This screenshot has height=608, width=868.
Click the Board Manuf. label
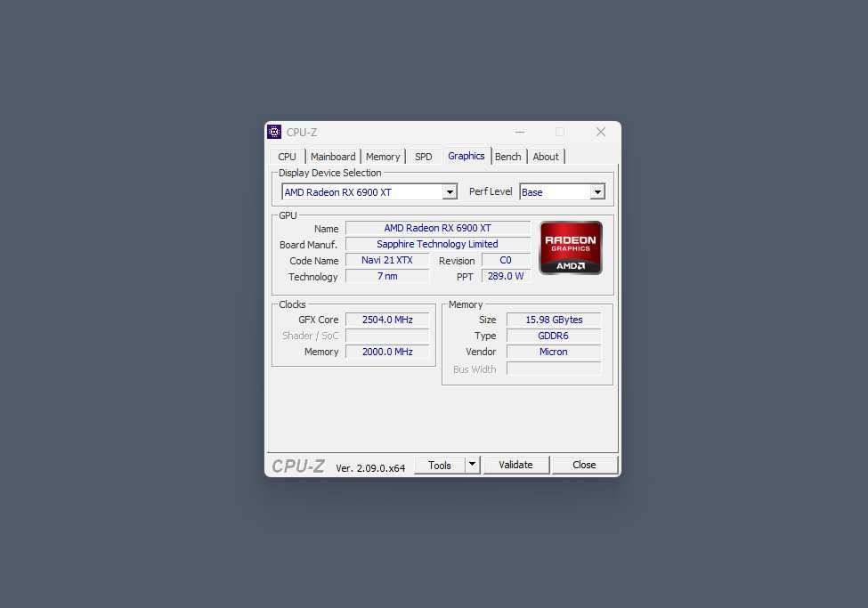[x=308, y=245]
